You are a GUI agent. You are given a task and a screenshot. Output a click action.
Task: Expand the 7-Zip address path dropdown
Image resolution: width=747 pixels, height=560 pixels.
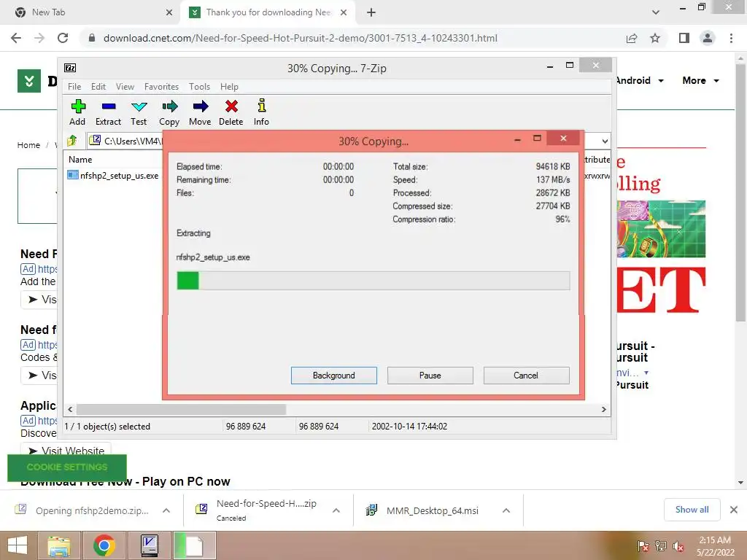point(604,141)
